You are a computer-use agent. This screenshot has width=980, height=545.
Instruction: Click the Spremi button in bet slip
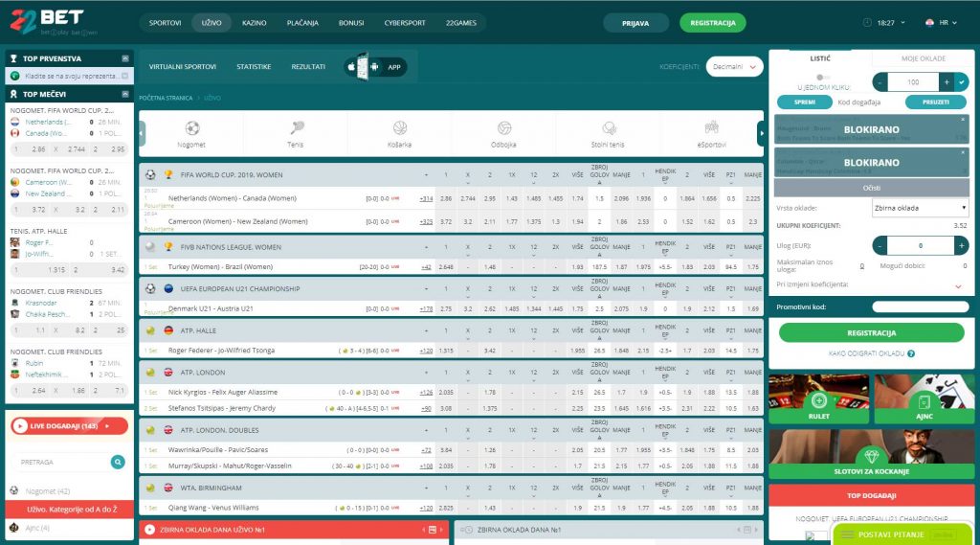pos(804,102)
